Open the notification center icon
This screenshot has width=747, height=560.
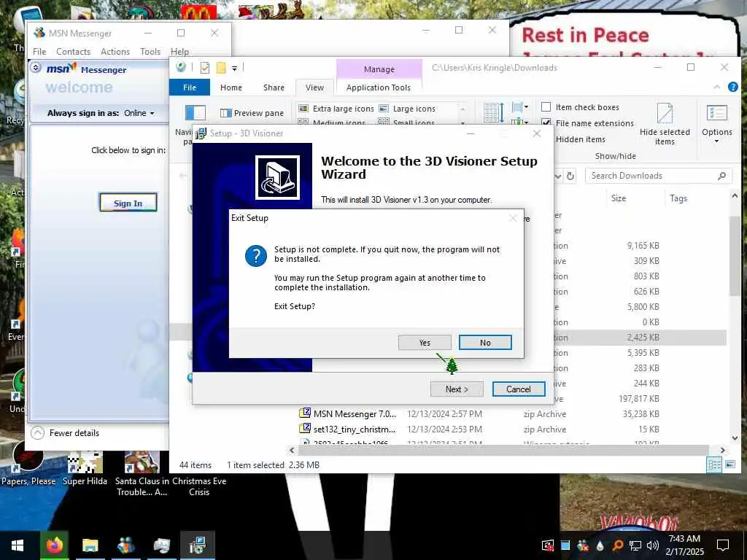tap(723, 545)
